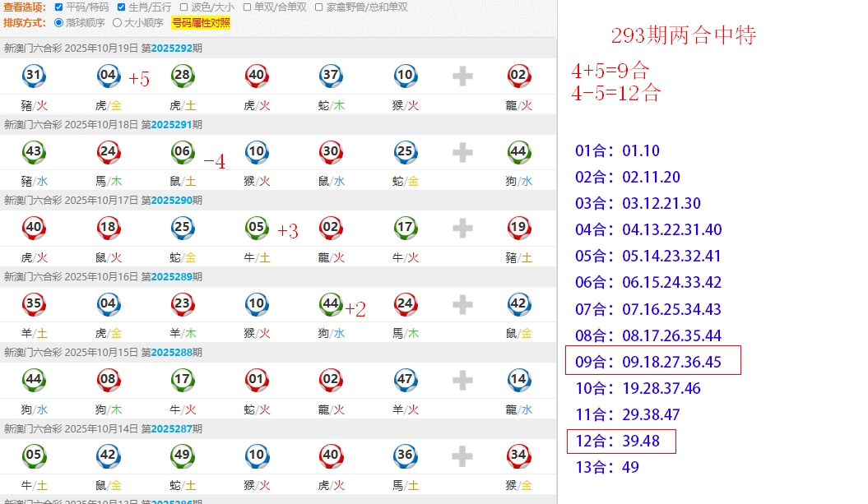Click red ball 34 special number in period 2025287
The image size is (868, 504).
[x=518, y=455]
